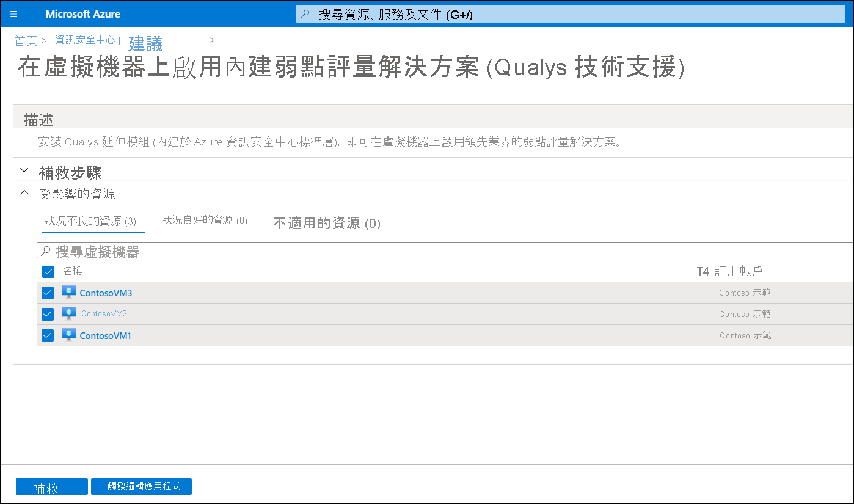Focus the 搜尋虛擬機器 search field
This screenshot has height=504, width=854.
445,251
